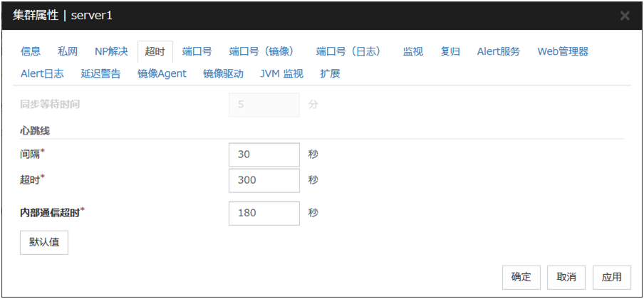
Task: Click the 应用 button
Action: click(x=611, y=278)
